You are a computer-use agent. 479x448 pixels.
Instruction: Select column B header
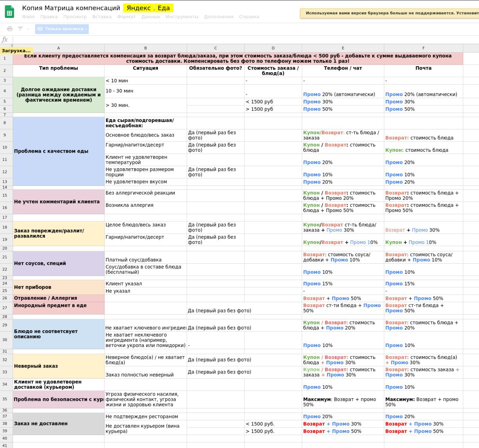coord(146,48)
